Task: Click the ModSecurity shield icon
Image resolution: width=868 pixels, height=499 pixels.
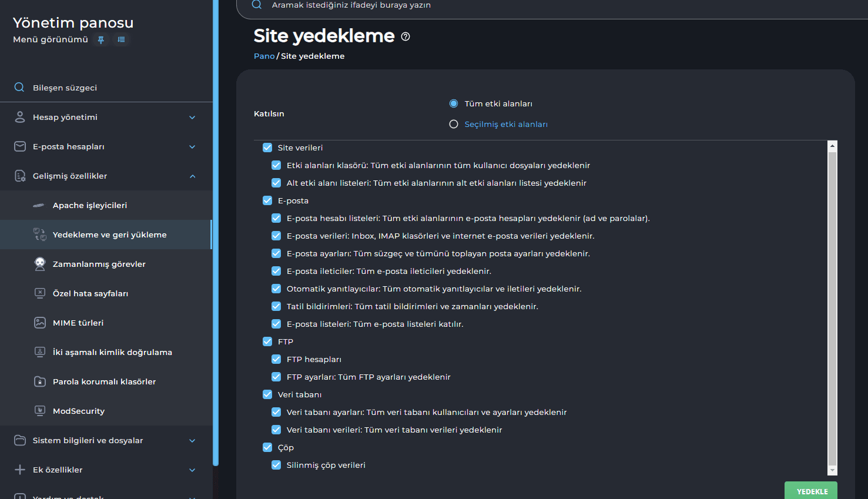Action: pyautogui.click(x=39, y=411)
